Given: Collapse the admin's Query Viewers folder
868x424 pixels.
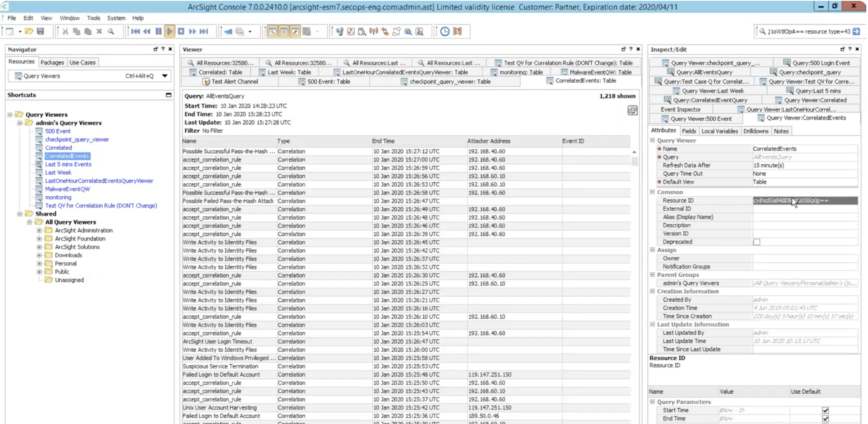Looking at the screenshot, I should pos(20,123).
